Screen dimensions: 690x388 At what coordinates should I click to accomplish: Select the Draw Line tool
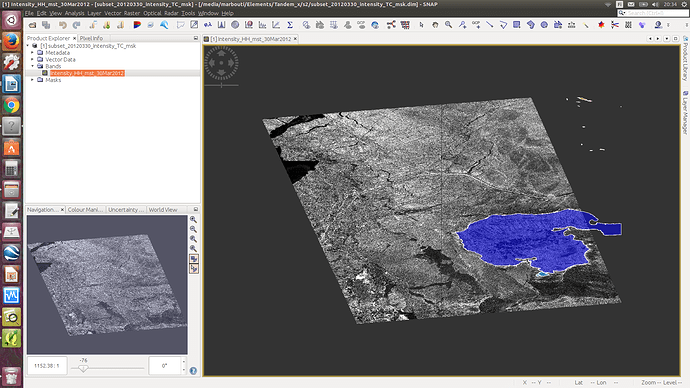click(489, 25)
